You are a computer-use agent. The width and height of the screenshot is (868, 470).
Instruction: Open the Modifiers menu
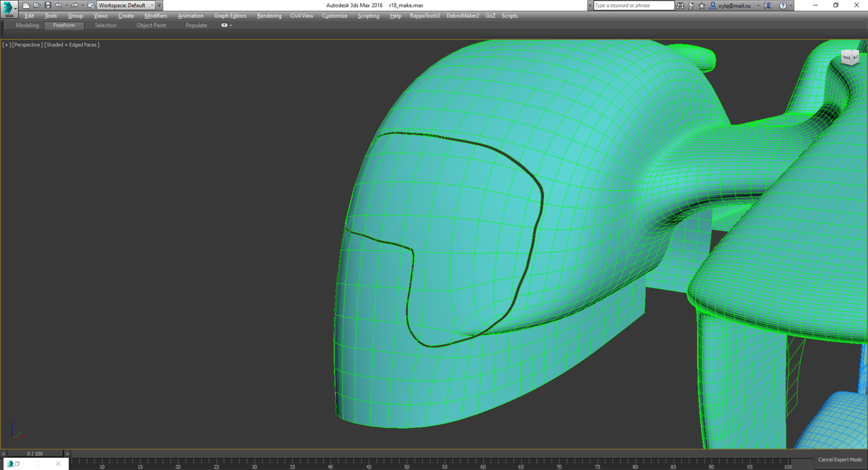(156, 16)
